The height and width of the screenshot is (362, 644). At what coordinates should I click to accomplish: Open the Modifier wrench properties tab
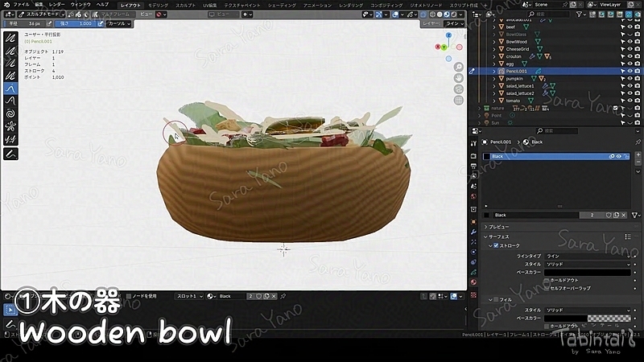click(x=473, y=232)
